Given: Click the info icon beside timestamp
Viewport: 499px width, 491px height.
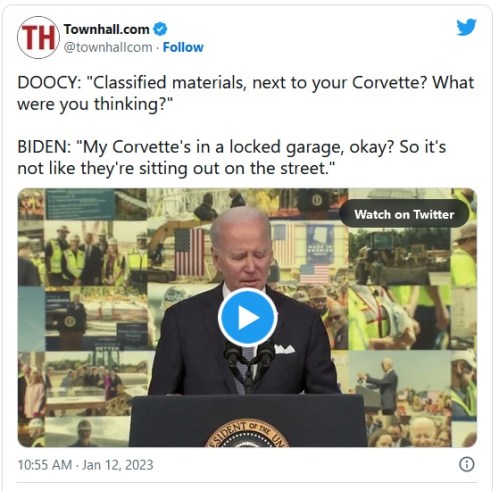Looking at the screenshot, I should 467,464.
